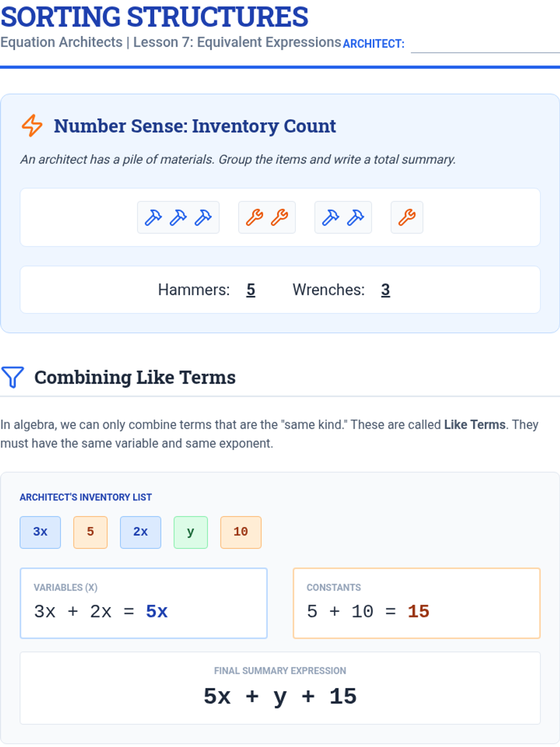Select the orange 5 constant chip
This screenshot has height=747, width=560.
(91, 532)
